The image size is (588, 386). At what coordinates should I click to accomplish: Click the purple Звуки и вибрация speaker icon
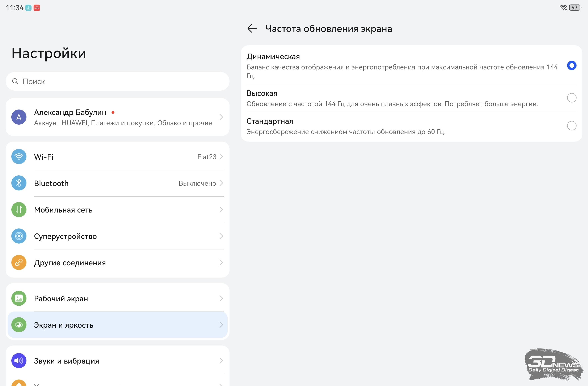coord(19,361)
